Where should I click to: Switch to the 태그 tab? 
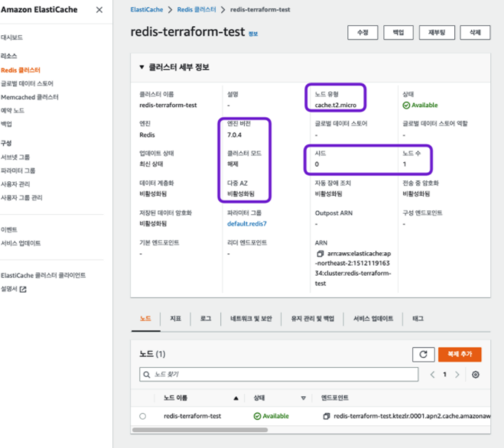pos(418,319)
